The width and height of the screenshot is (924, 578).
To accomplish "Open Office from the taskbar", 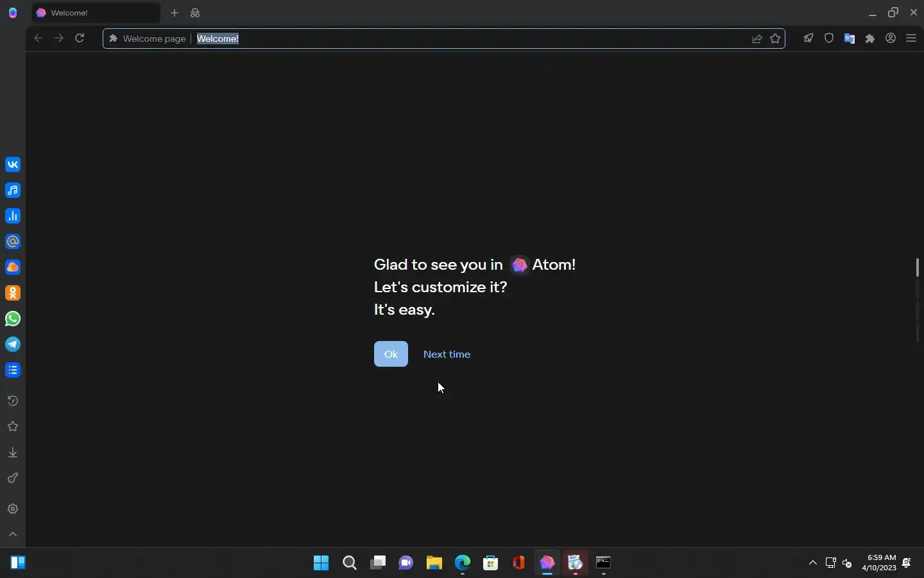I will coord(520,563).
